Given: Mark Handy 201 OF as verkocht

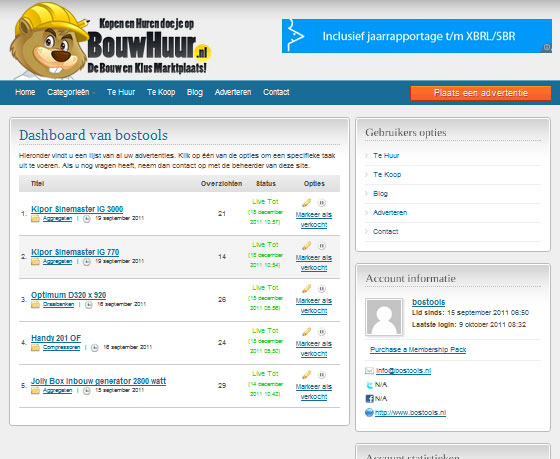Looking at the screenshot, I should point(314,349).
